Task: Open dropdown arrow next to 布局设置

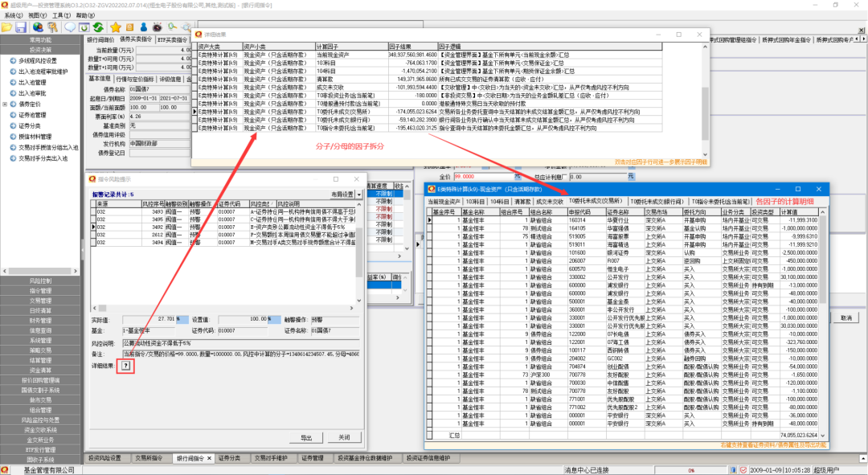Action: point(359,195)
